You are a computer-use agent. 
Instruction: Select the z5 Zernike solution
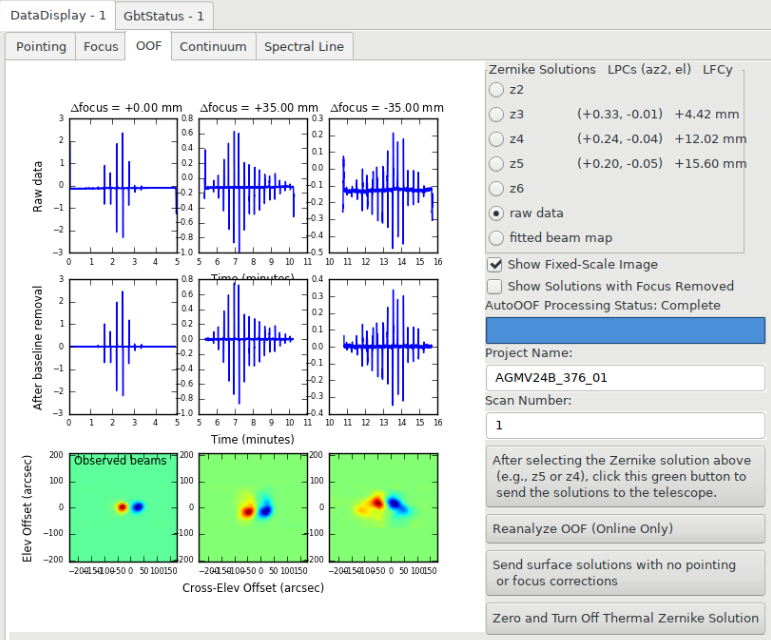(497, 163)
